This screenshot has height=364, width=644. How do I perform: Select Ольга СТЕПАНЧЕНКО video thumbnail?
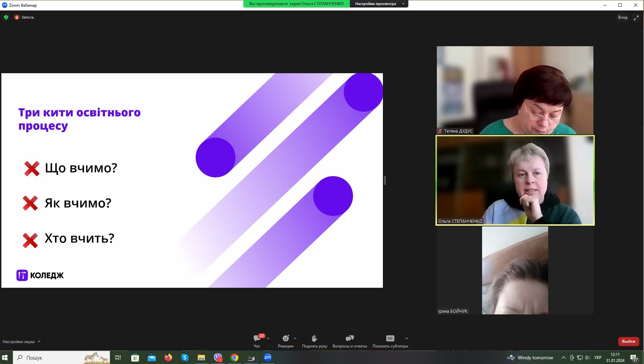[x=515, y=180]
